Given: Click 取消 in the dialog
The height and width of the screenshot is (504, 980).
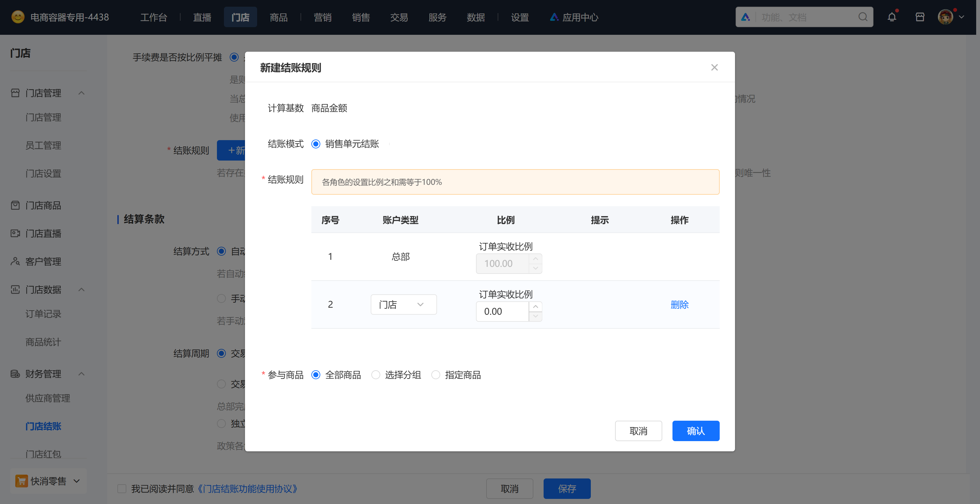Looking at the screenshot, I should [638, 431].
